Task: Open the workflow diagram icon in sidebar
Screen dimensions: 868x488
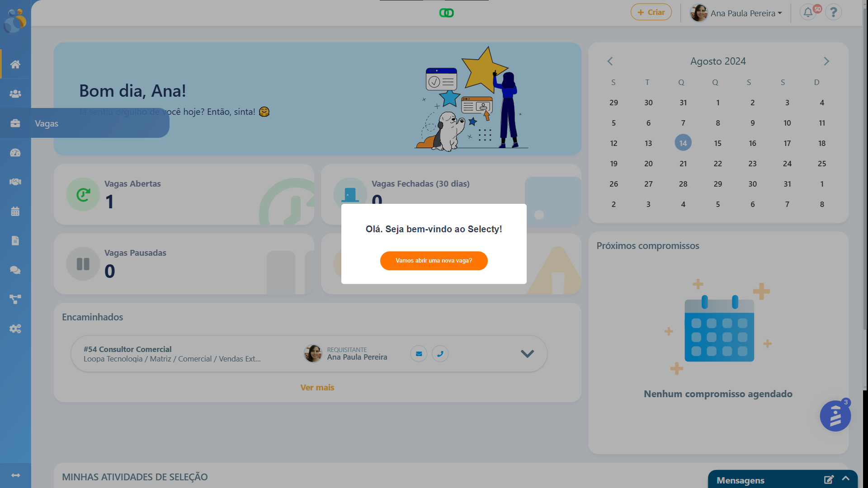Action: [x=15, y=299]
